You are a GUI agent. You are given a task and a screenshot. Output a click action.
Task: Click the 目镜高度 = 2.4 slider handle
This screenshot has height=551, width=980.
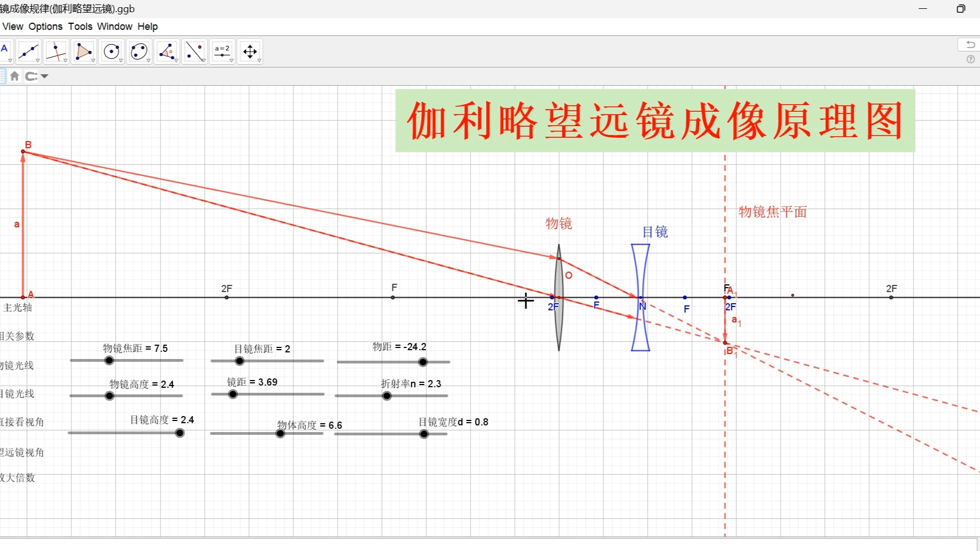(x=180, y=433)
